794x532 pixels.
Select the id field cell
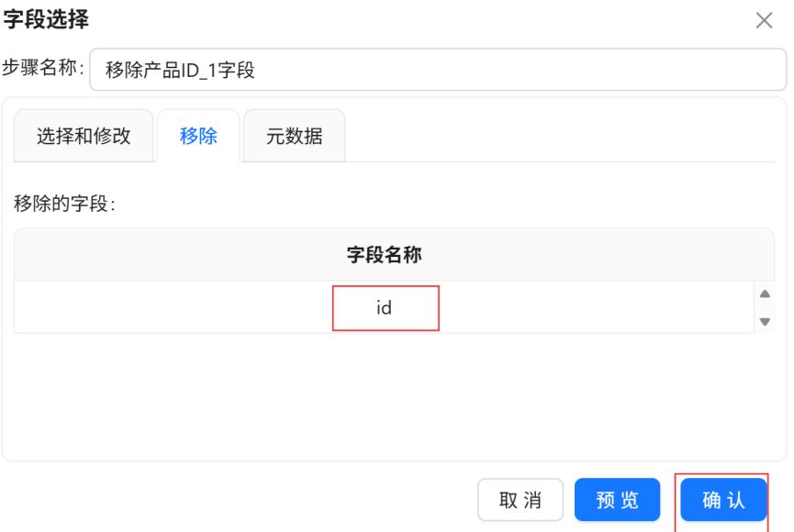(386, 308)
